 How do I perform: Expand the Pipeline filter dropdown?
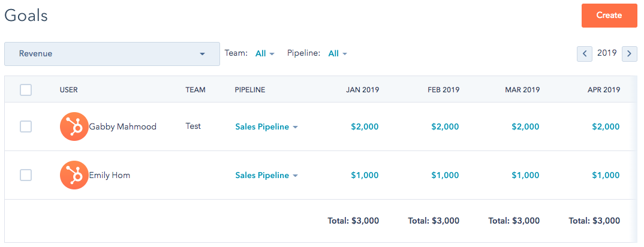[338, 53]
